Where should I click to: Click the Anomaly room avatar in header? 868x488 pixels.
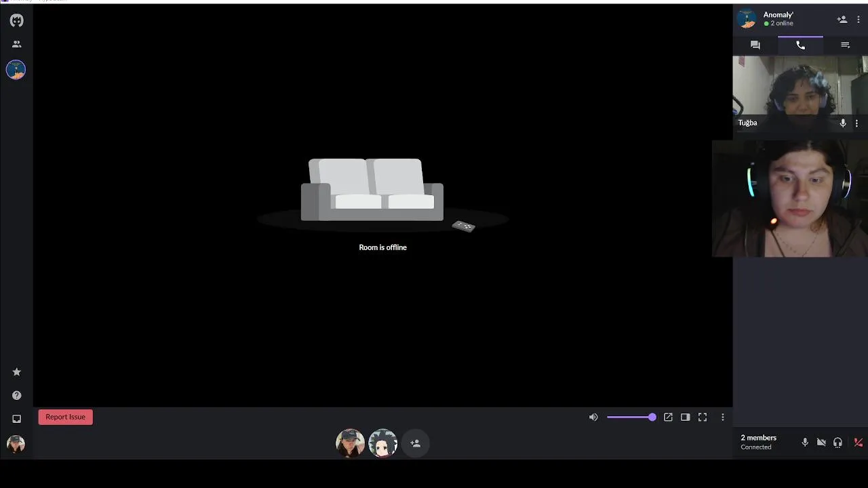pos(747,19)
